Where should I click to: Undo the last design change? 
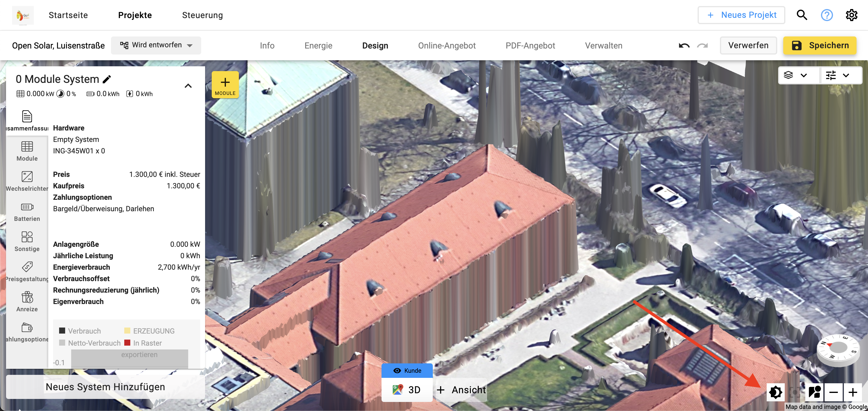tap(684, 45)
